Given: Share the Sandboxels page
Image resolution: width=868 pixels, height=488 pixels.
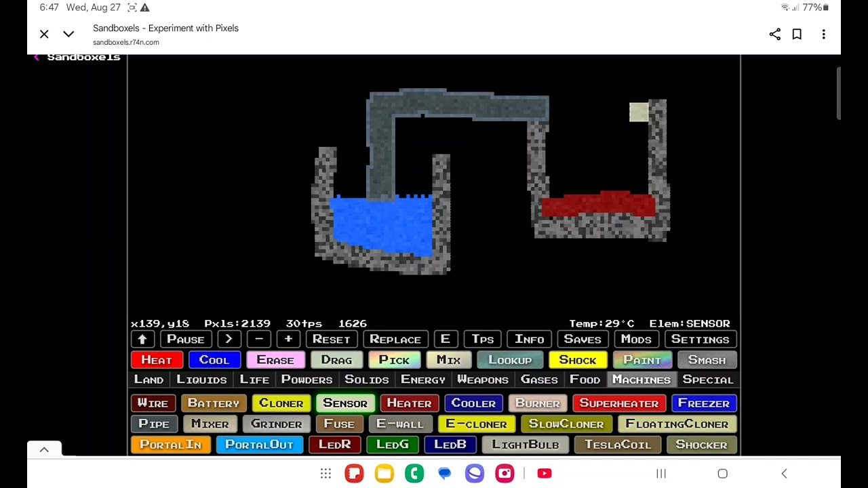Looking at the screenshot, I should tap(775, 34).
